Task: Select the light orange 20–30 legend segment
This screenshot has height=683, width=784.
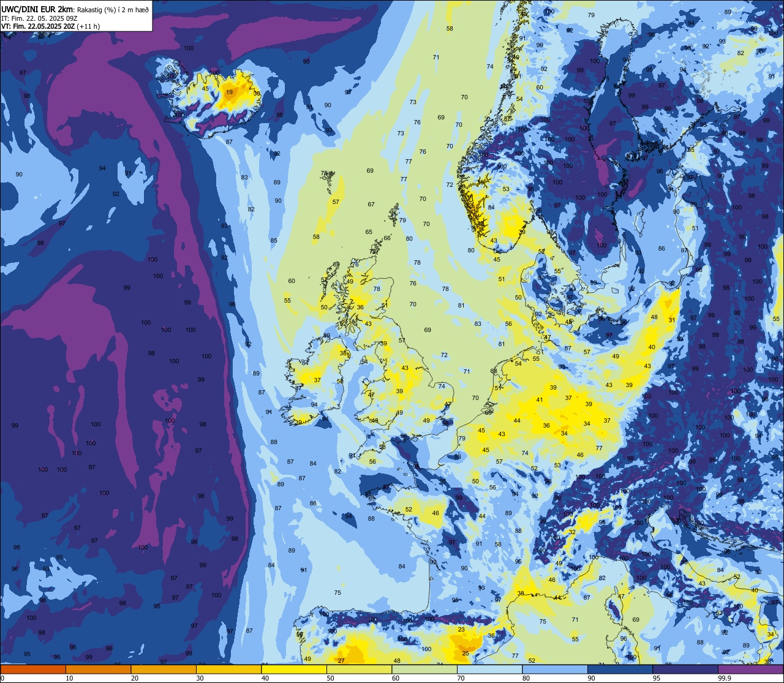Action: click(164, 669)
